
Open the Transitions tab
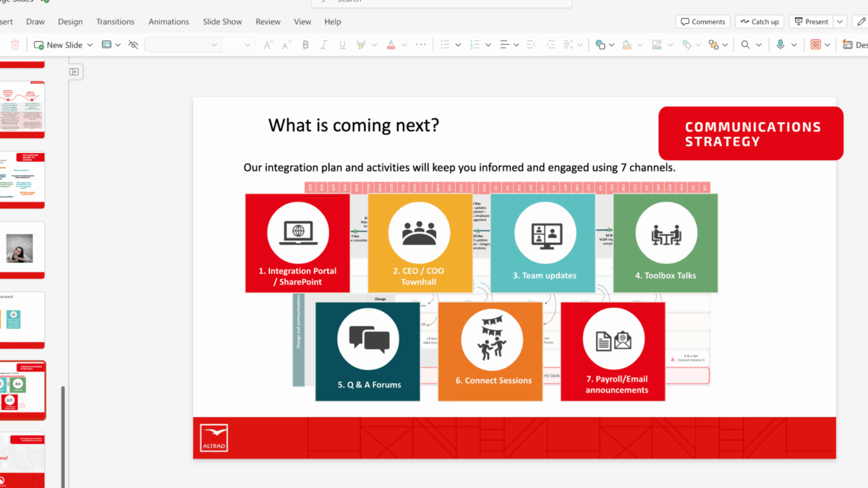pos(116,22)
